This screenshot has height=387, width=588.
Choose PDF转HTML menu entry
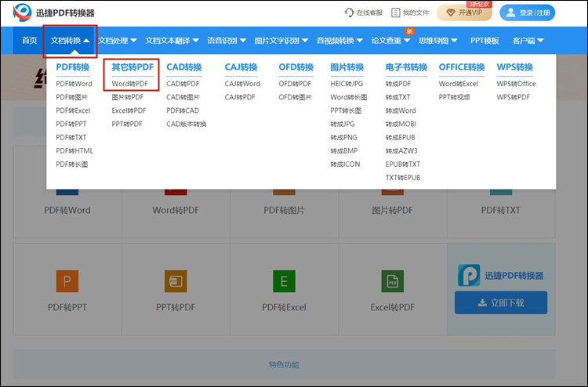pyautogui.click(x=74, y=151)
